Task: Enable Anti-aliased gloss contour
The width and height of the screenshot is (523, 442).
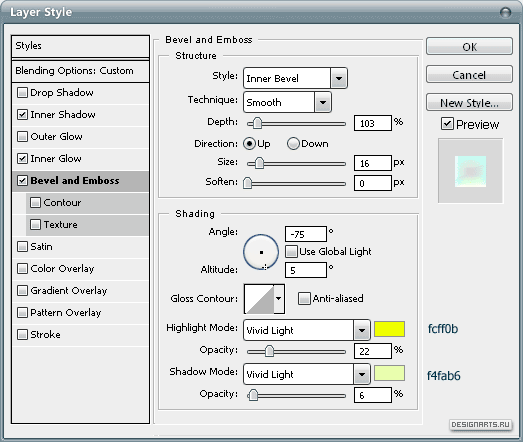Action: (304, 298)
